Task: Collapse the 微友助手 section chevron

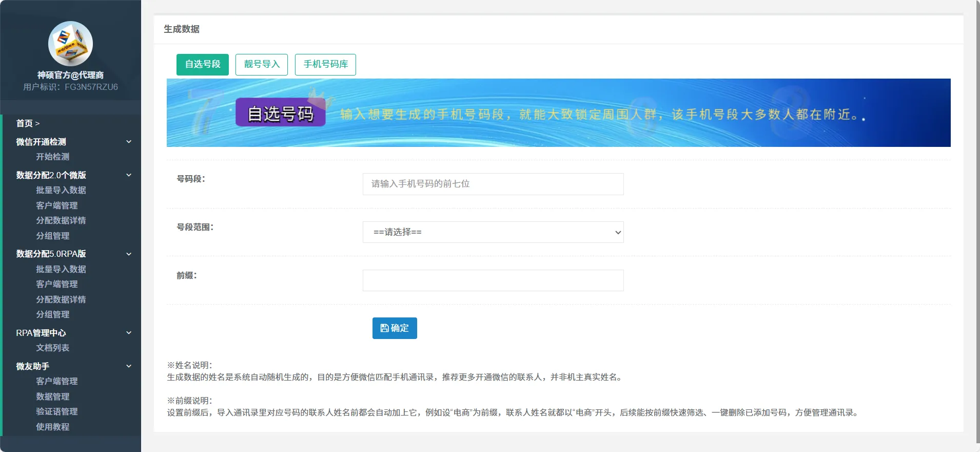Action: (x=129, y=366)
